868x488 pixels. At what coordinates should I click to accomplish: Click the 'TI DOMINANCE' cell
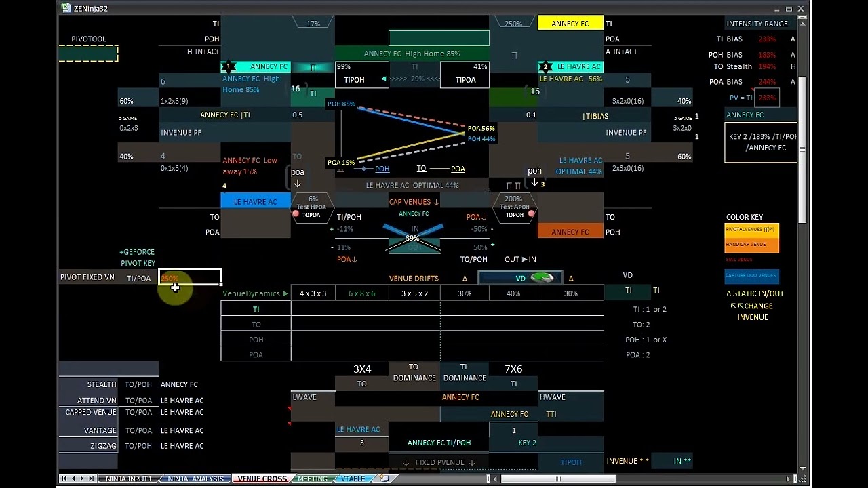click(465, 372)
